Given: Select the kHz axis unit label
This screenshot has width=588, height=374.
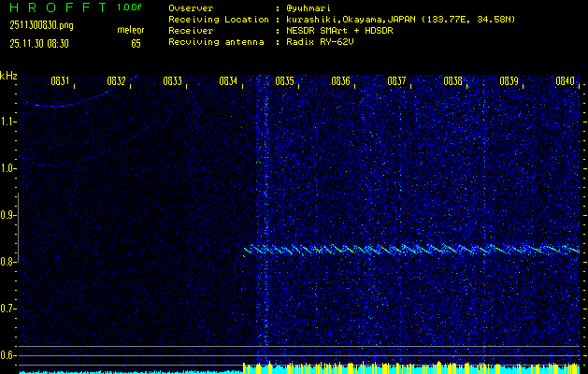Looking at the screenshot, I should pos(8,75).
